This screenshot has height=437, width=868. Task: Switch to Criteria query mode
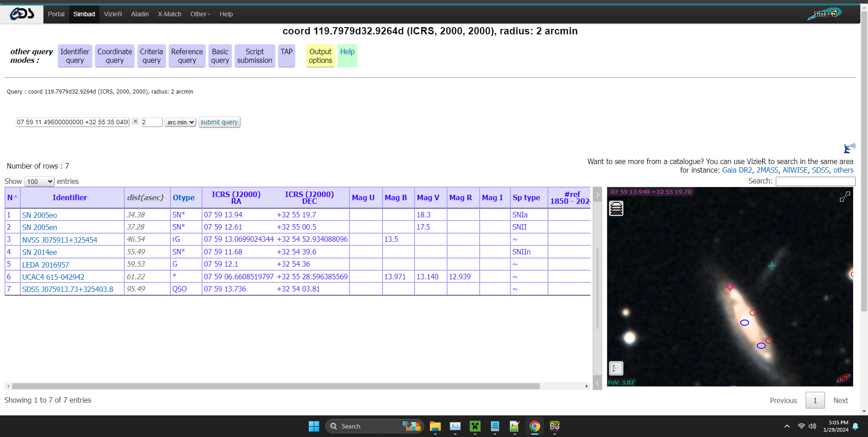click(151, 56)
